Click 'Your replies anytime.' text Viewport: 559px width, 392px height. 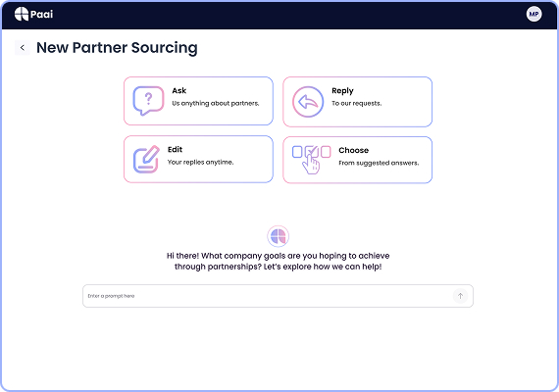pyautogui.click(x=201, y=162)
